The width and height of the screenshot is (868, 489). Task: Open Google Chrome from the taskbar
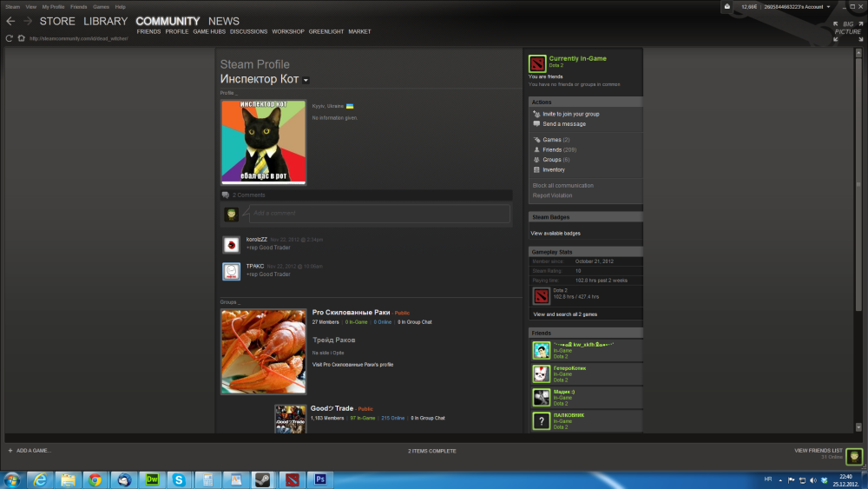point(95,479)
